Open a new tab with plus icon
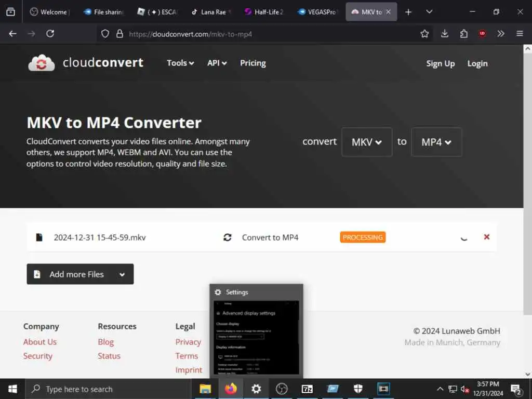 pyautogui.click(x=408, y=12)
